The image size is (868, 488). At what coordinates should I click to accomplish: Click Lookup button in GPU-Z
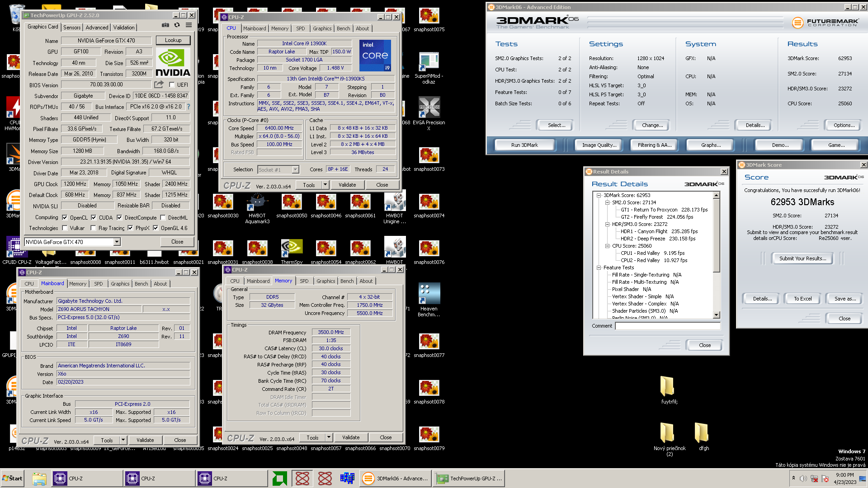pyautogui.click(x=173, y=40)
